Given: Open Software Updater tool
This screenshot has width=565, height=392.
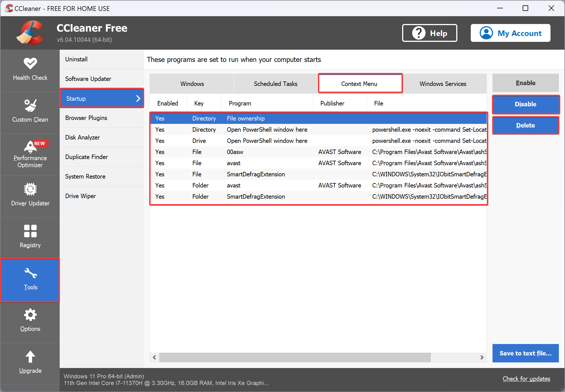Looking at the screenshot, I should tap(102, 79).
